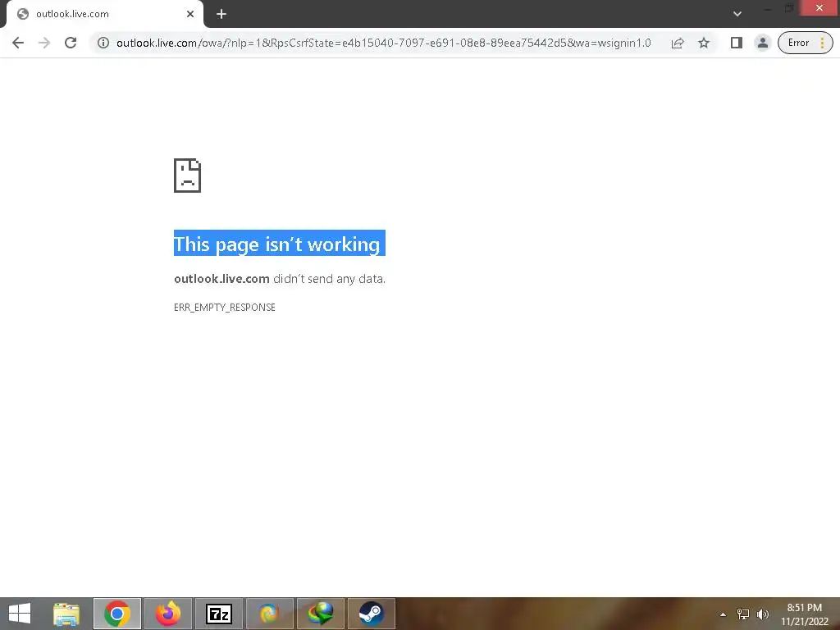
Task: Open a new tab with plus button
Action: [x=221, y=15]
